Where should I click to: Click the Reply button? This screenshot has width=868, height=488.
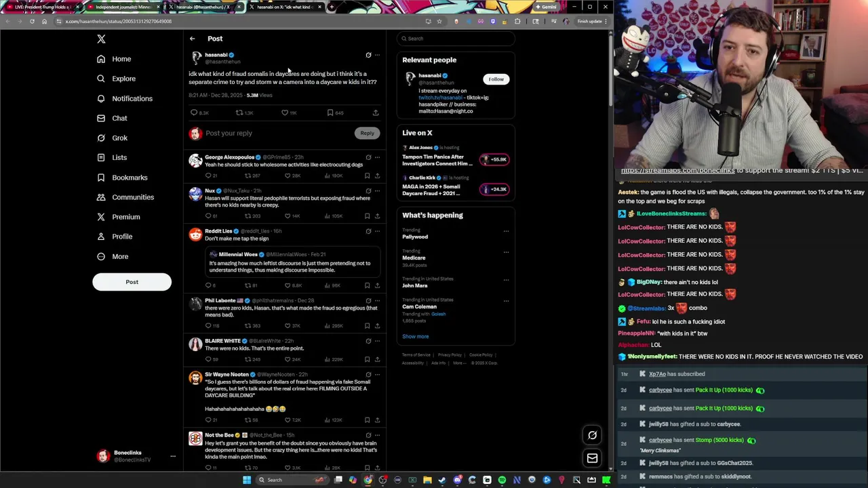[367, 134]
